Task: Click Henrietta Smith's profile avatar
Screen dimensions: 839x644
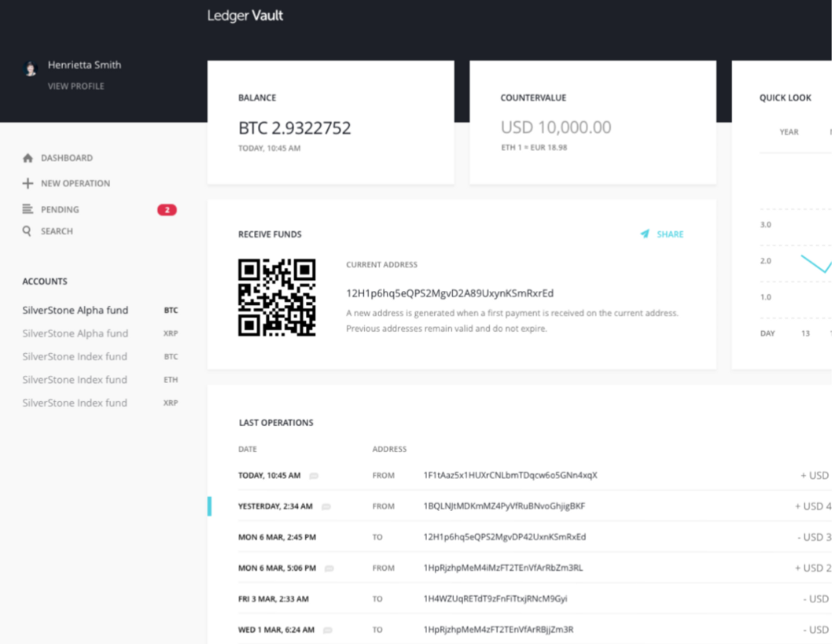Action: tap(31, 68)
